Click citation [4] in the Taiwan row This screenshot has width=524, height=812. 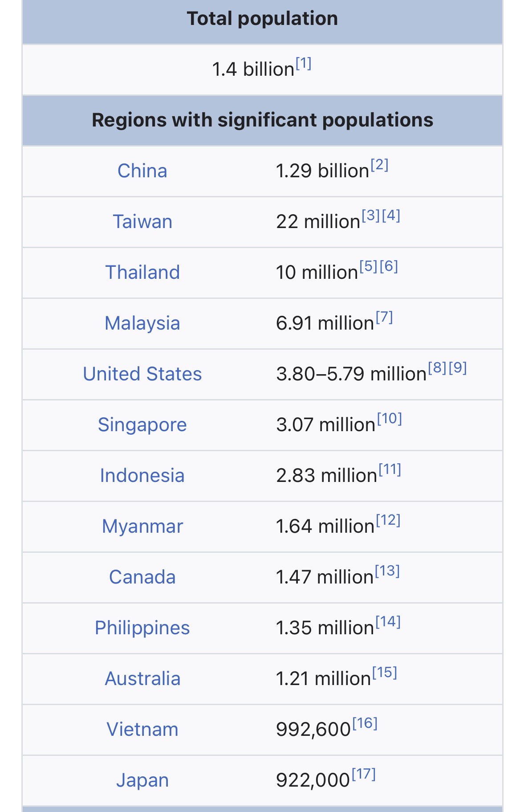pos(391,216)
